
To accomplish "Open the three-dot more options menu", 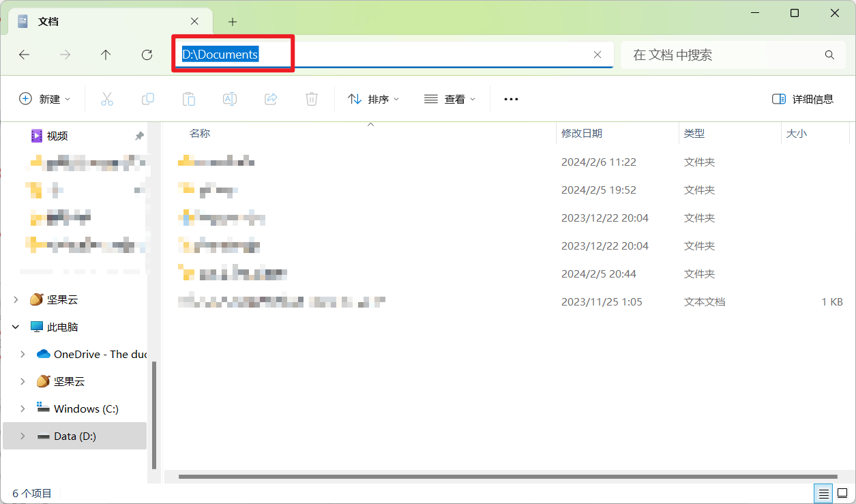I will (x=511, y=99).
